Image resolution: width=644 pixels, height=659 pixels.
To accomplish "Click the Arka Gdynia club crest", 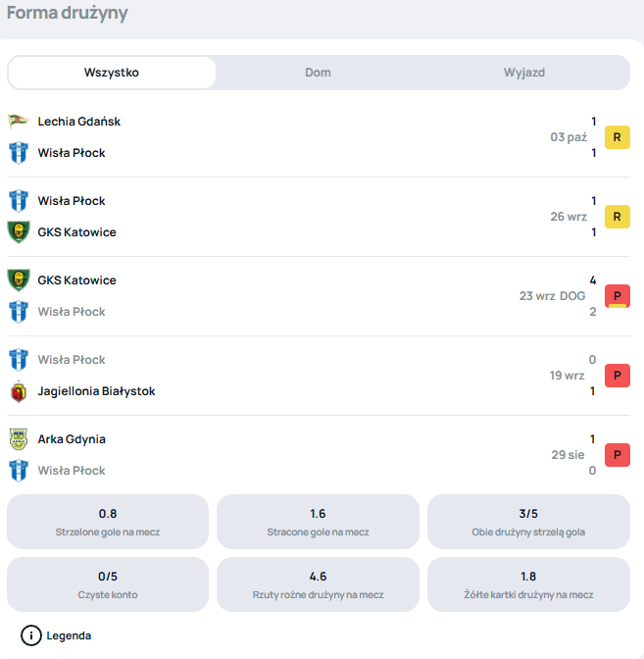I will 18,439.
